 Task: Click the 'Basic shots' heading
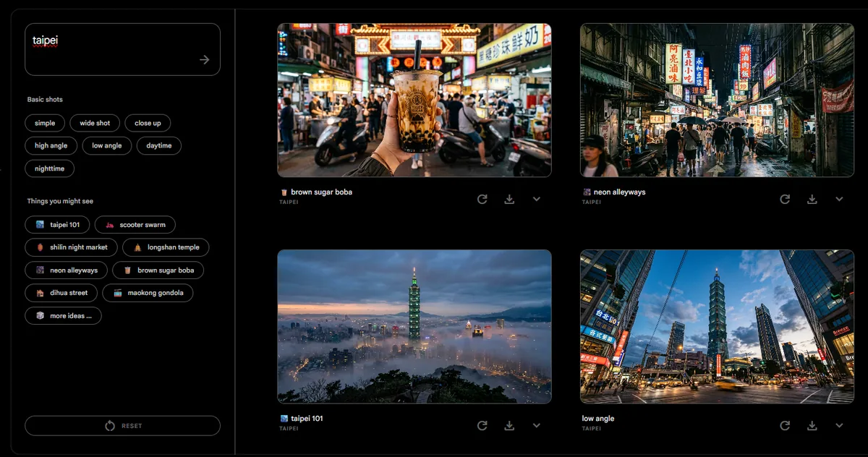click(x=45, y=100)
